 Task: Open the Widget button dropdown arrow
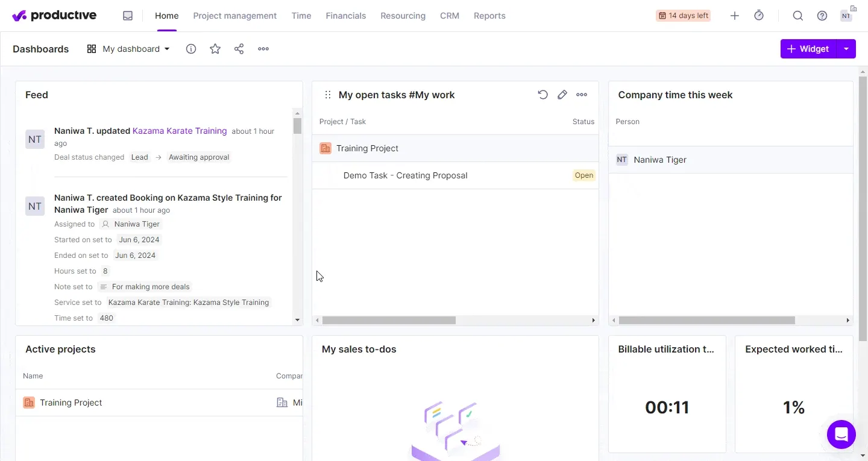coord(846,49)
